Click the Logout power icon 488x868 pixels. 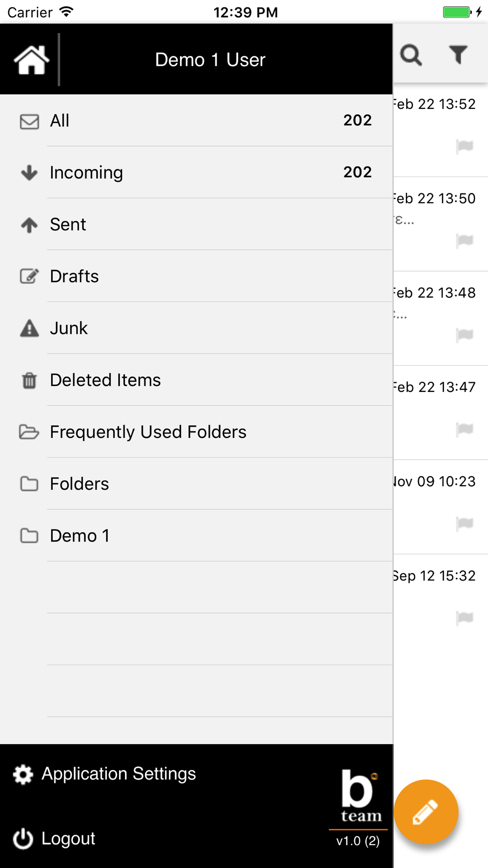click(23, 839)
